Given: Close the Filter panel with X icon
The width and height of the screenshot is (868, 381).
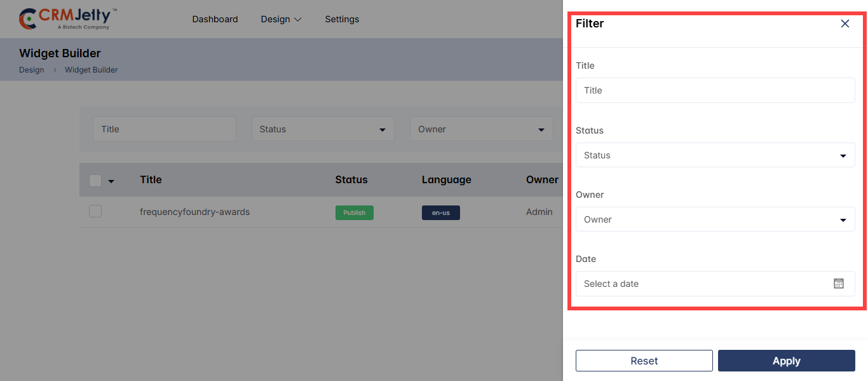Looking at the screenshot, I should tap(844, 24).
